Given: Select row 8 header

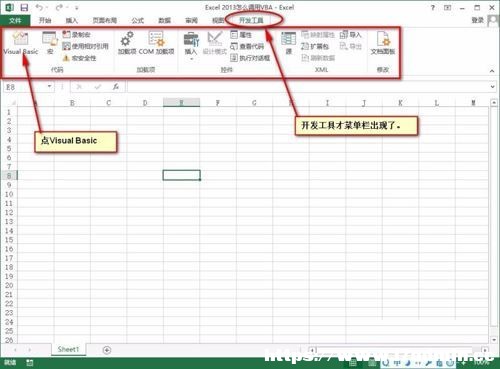Looking at the screenshot, I should [x=9, y=176].
